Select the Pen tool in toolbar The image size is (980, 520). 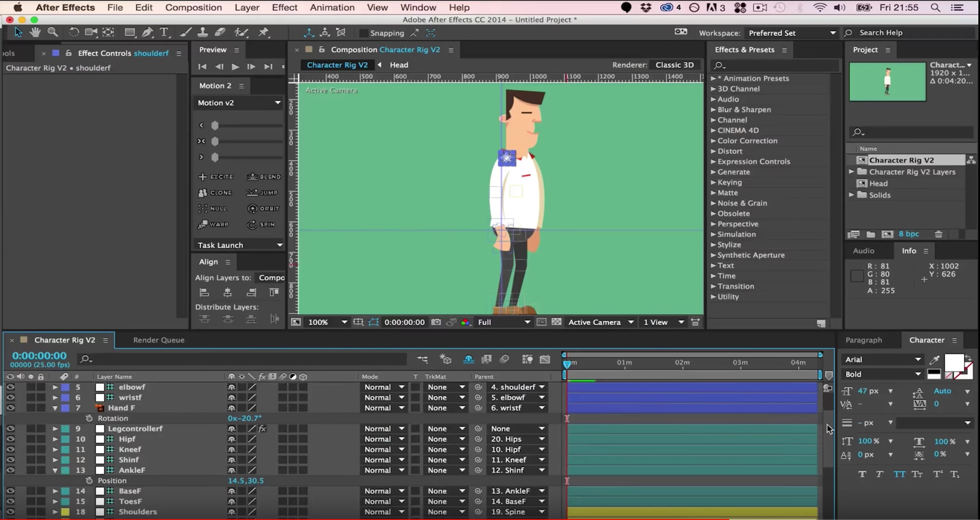pos(147,33)
